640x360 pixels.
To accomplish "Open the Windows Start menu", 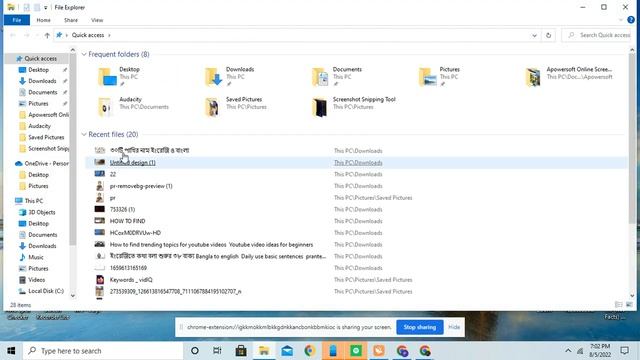I will coord(11,351).
